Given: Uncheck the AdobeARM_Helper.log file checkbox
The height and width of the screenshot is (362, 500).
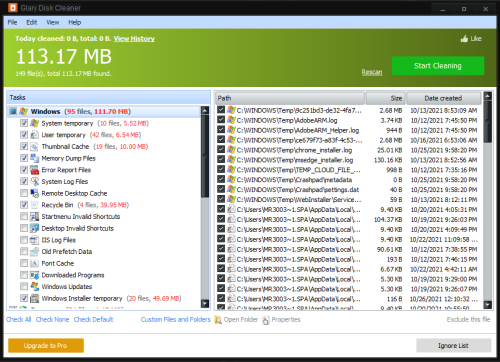Looking at the screenshot, I should click(221, 130).
